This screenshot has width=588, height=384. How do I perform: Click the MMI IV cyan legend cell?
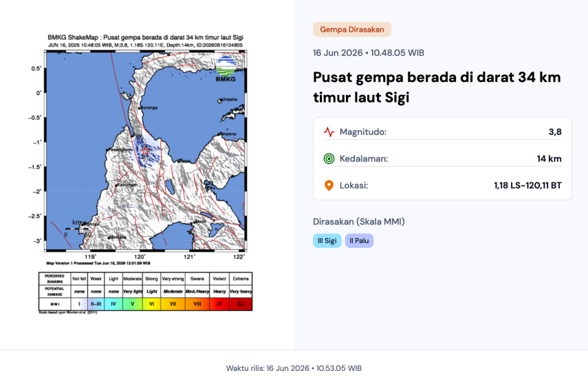tap(113, 304)
